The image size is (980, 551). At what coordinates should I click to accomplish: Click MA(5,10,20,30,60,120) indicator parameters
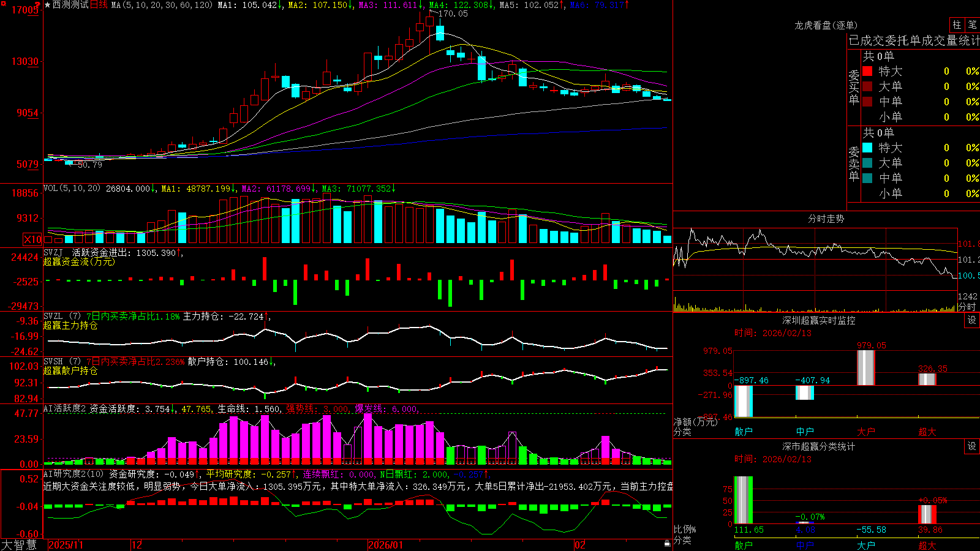click(162, 5)
